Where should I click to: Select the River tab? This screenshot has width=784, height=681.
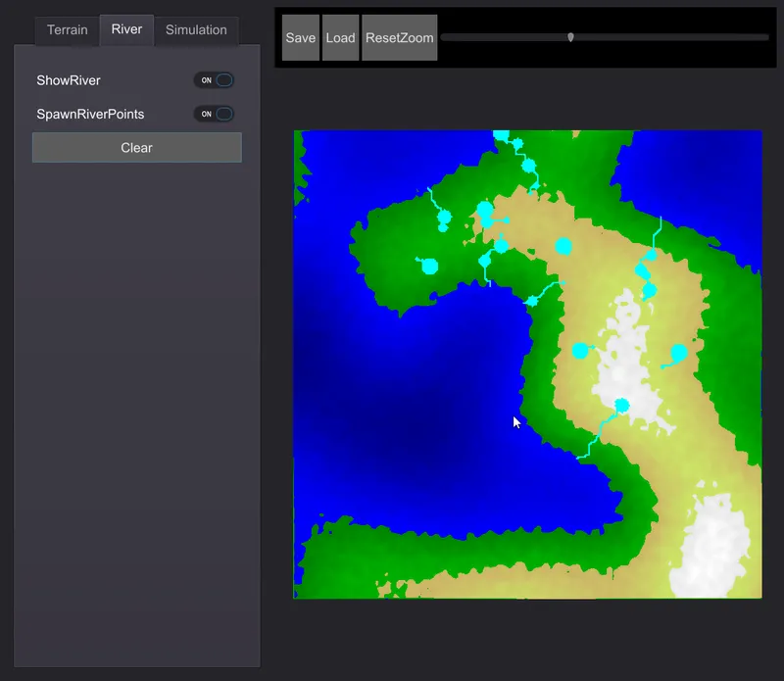tap(126, 29)
